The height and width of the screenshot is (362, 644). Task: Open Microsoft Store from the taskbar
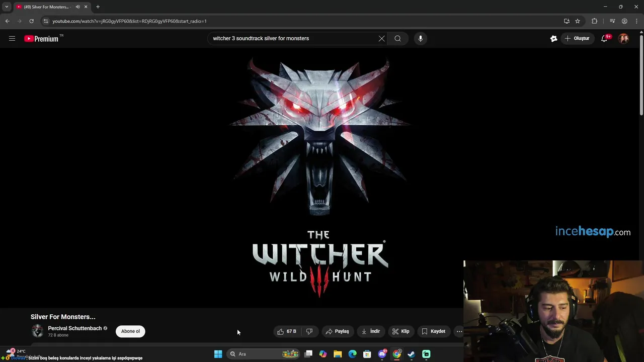pyautogui.click(x=367, y=354)
